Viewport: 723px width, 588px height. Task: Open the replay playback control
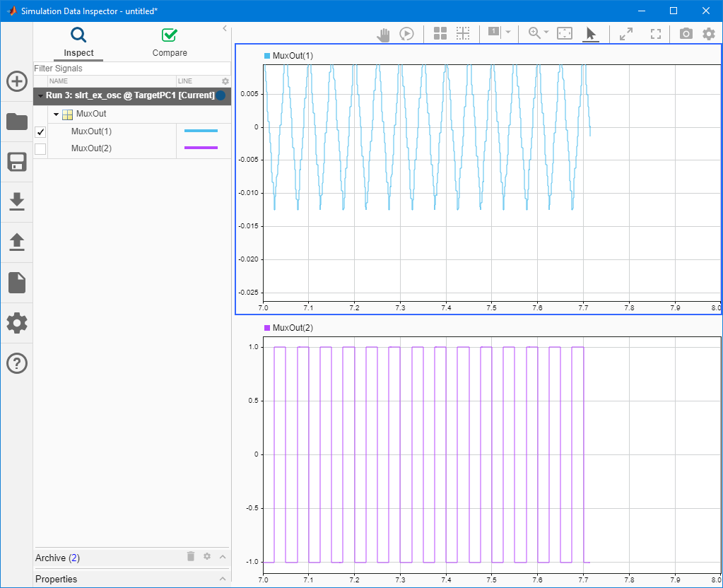(x=406, y=33)
